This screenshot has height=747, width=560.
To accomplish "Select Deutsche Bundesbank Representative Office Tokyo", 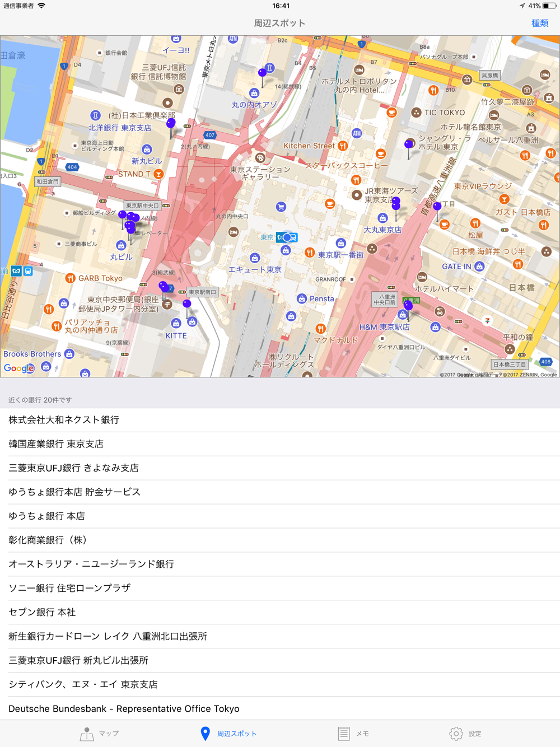I will [280, 709].
